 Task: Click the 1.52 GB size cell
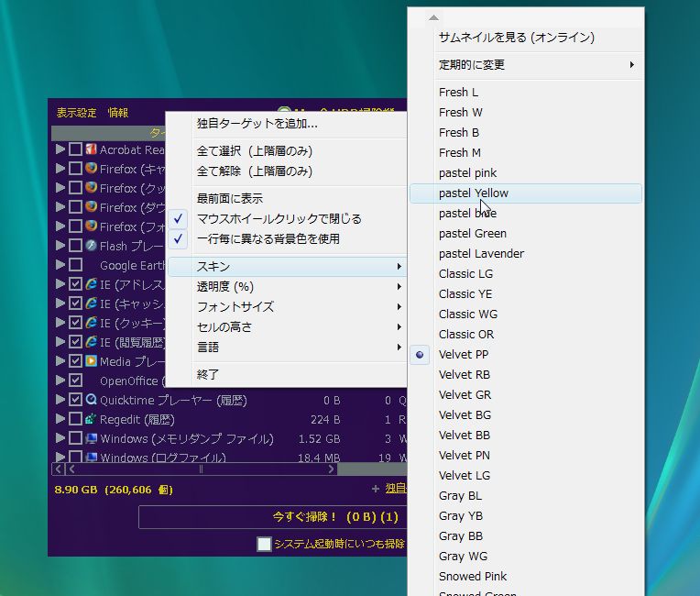pos(319,438)
